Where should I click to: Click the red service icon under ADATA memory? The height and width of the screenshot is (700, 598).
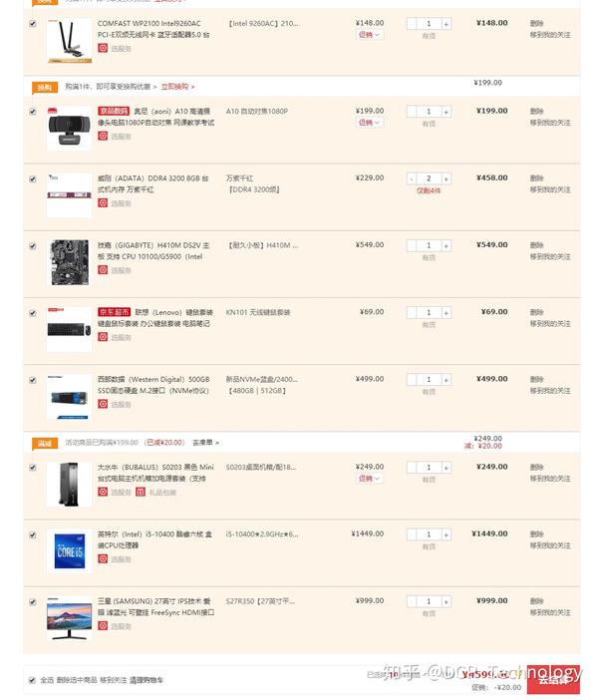coord(103,203)
